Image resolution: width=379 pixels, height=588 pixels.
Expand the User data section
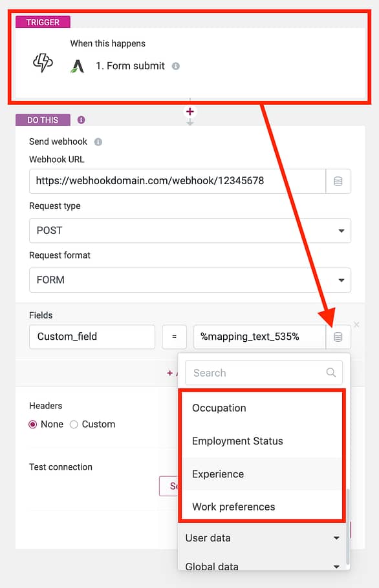pyautogui.click(x=263, y=538)
